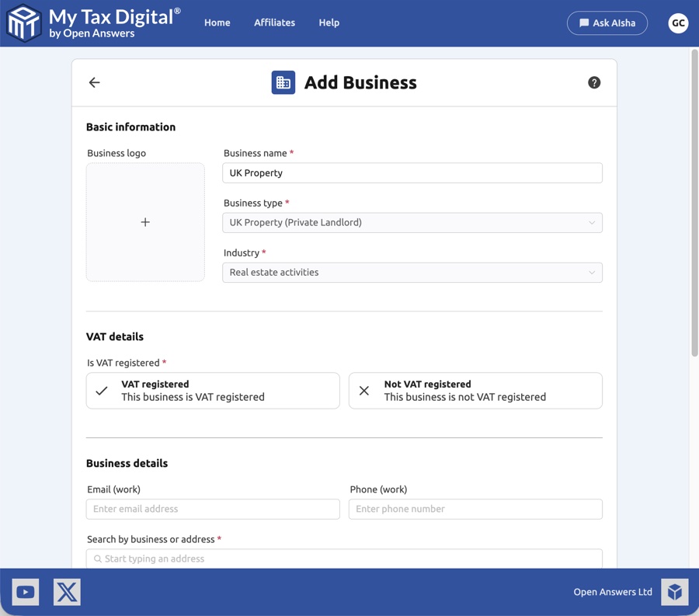Select the Not VAT registered option
Viewport: 699px width, 616px height.
pyautogui.click(x=475, y=391)
